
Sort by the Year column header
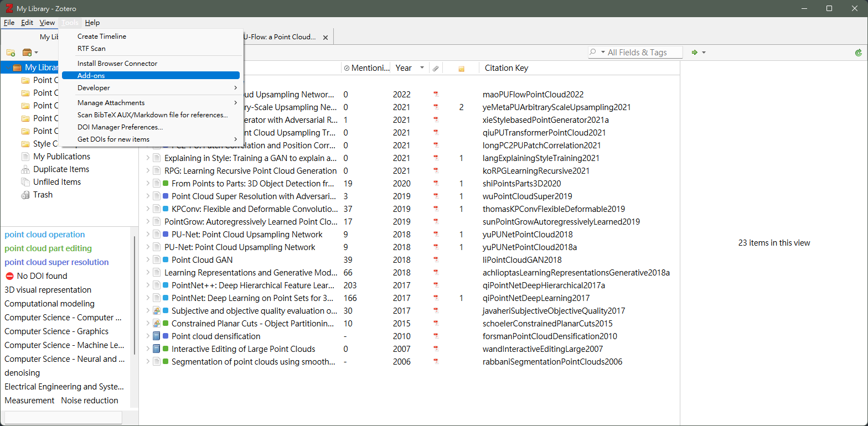(410, 68)
